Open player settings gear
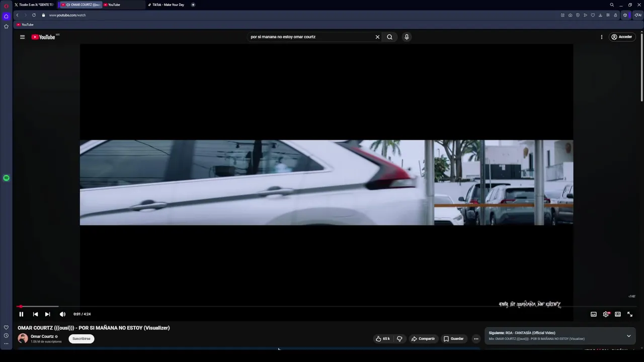The image size is (644, 362). [606, 314]
